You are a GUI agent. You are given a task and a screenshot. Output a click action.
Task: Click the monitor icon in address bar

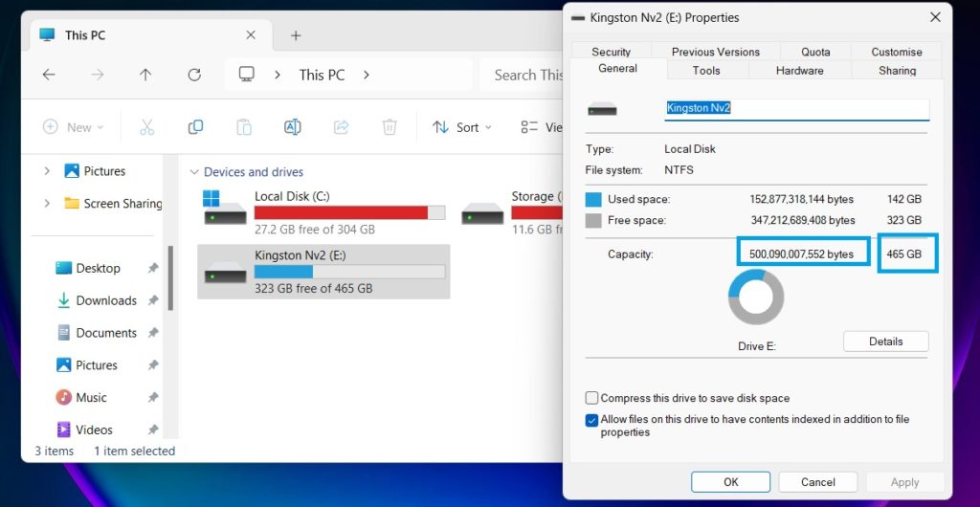[x=247, y=75]
